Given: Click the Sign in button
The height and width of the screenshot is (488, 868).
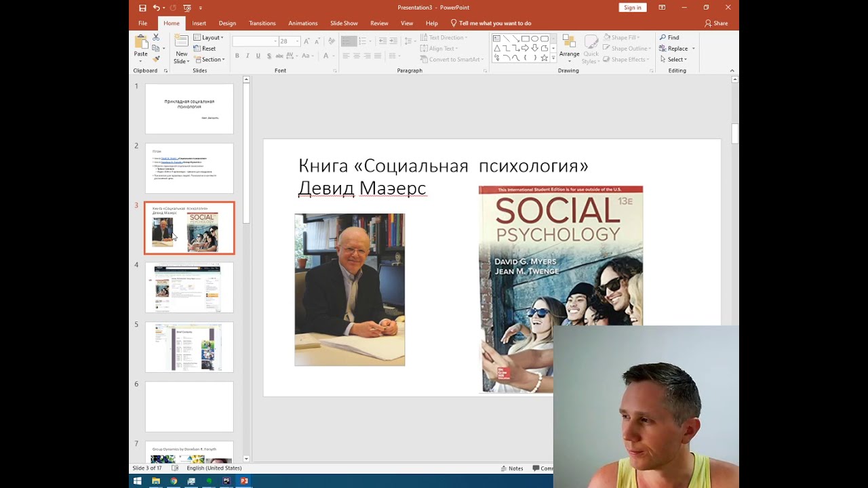Looking at the screenshot, I should (633, 7).
